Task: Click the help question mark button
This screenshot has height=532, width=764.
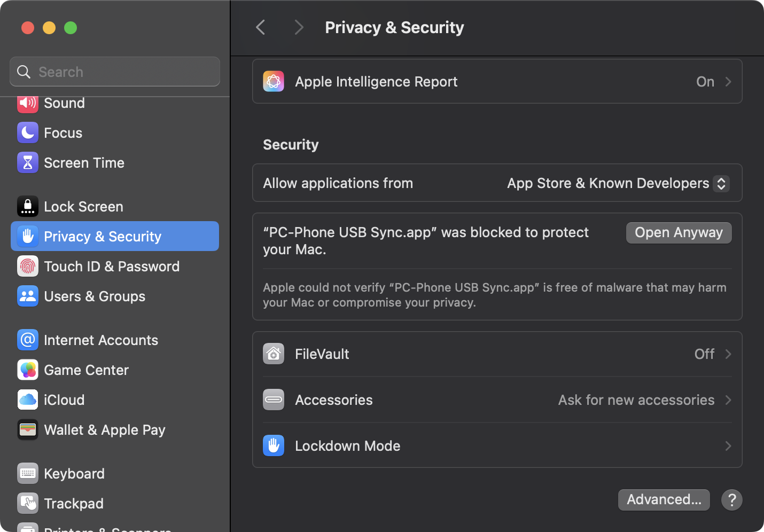Action: tap(731, 500)
